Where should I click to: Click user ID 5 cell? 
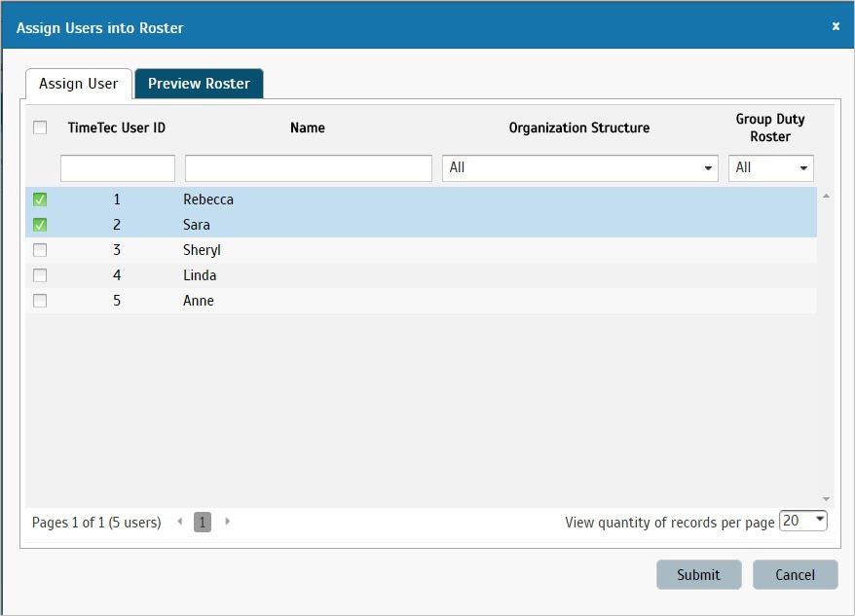click(x=117, y=301)
